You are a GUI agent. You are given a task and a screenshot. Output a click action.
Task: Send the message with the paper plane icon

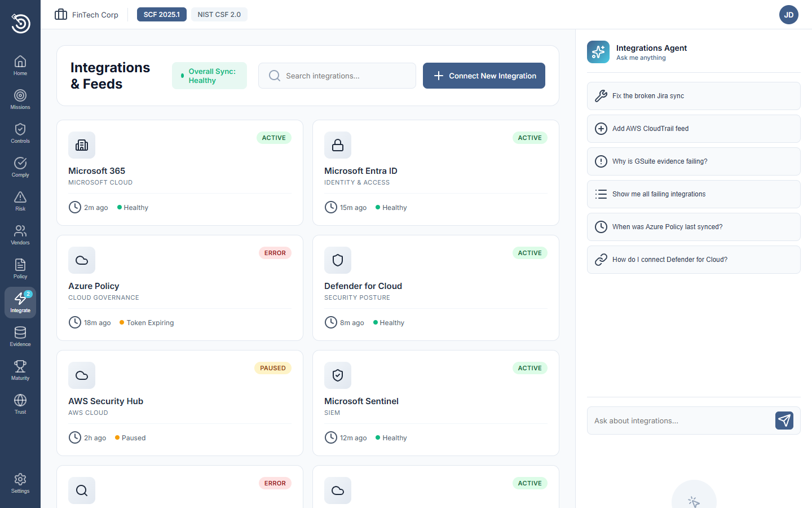pyautogui.click(x=784, y=421)
